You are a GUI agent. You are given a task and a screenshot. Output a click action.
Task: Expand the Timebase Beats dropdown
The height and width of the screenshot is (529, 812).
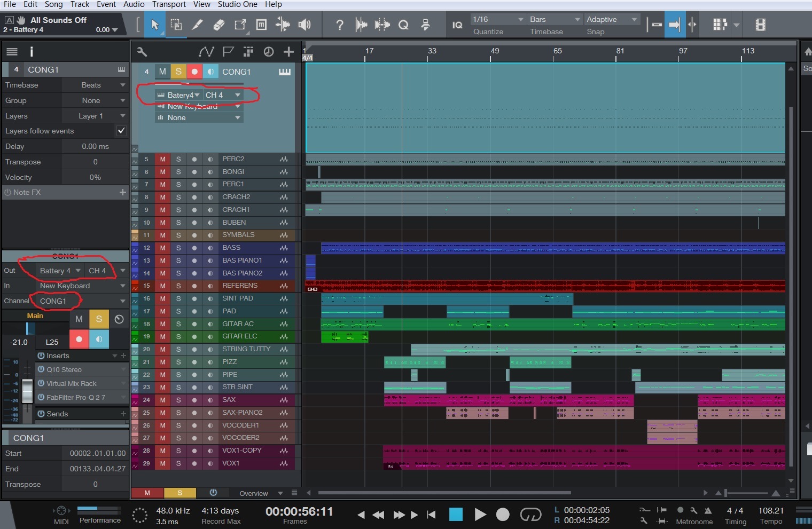pos(95,85)
